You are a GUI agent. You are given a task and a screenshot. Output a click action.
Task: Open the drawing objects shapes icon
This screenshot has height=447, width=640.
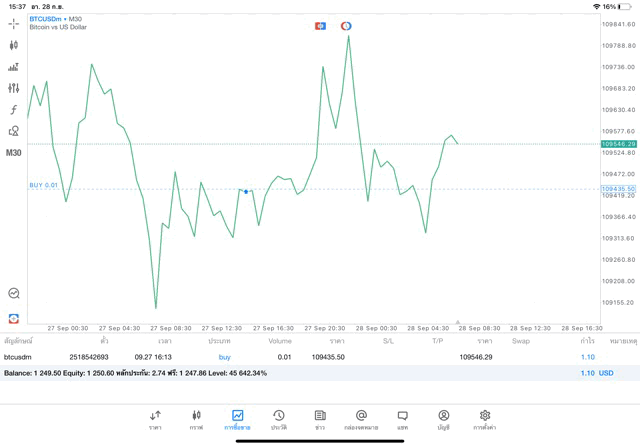click(x=13, y=131)
